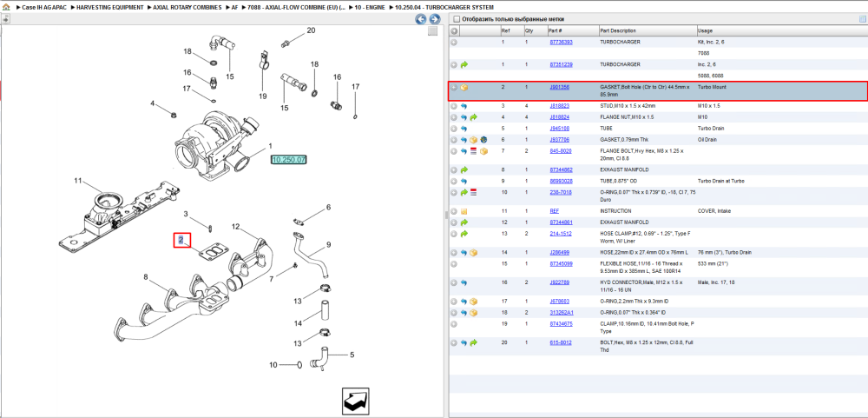The width and height of the screenshot is (868, 418).
Task: Click the red list icon in 845-8020 row
Action: [473, 151]
